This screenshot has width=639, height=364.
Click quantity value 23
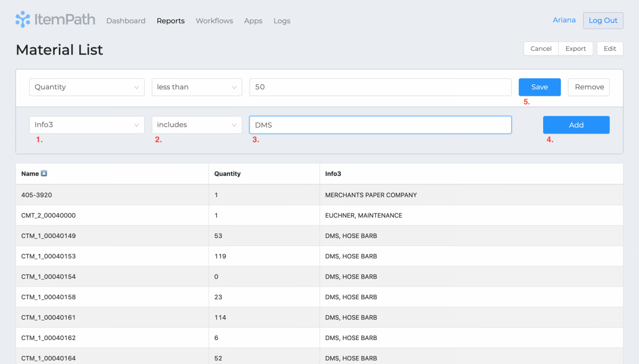click(218, 297)
